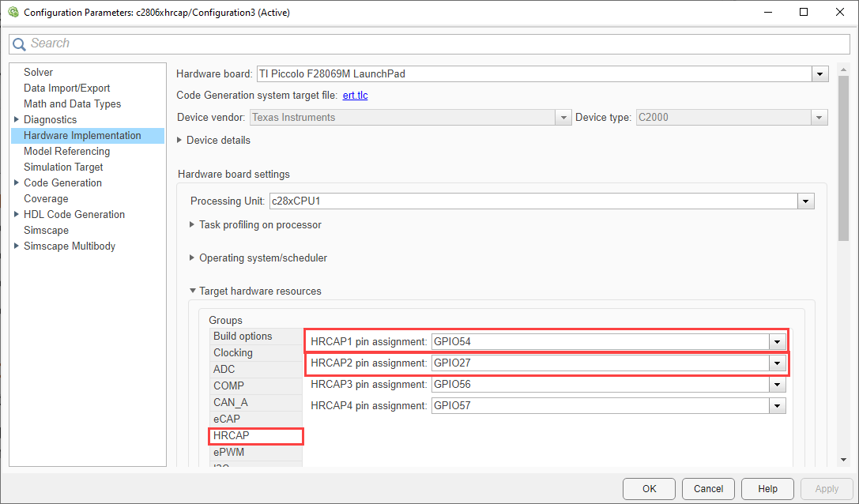Open HRCAP1 pin assignment dropdown
Image resolution: width=859 pixels, height=504 pixels.
point(778,342)
